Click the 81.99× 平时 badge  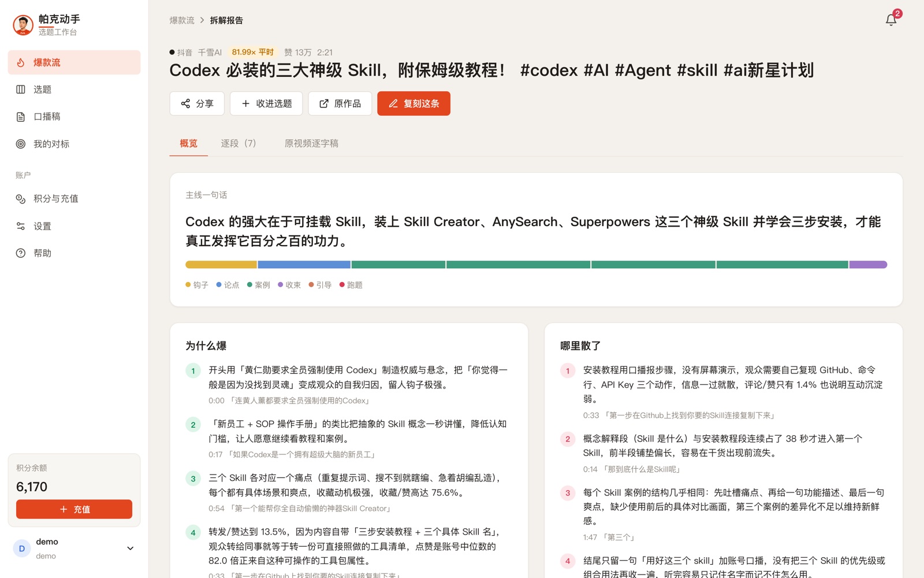tap(253, 52)
